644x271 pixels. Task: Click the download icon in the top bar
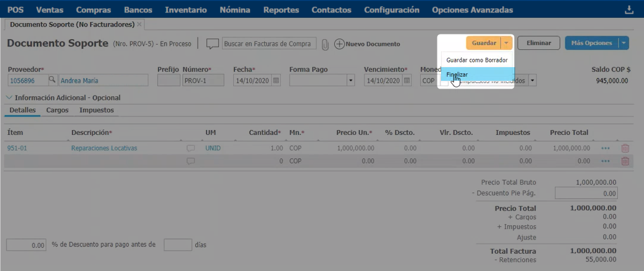coord(630,10)
